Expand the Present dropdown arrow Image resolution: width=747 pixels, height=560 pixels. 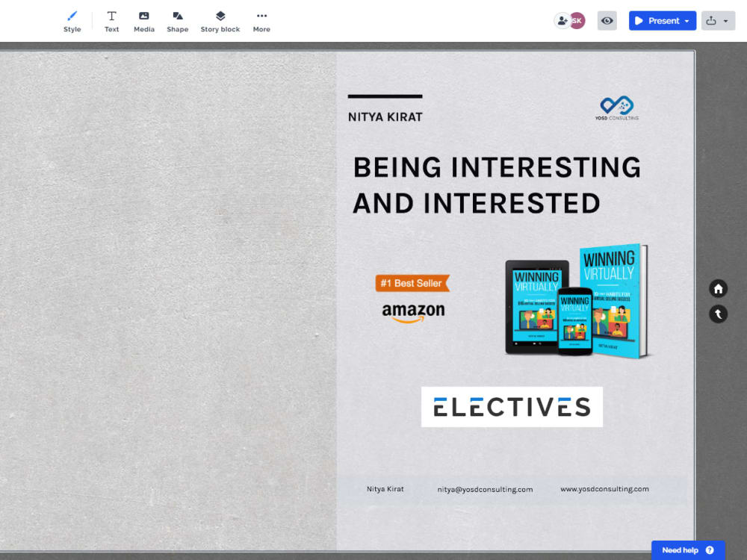tap(687, 21)
